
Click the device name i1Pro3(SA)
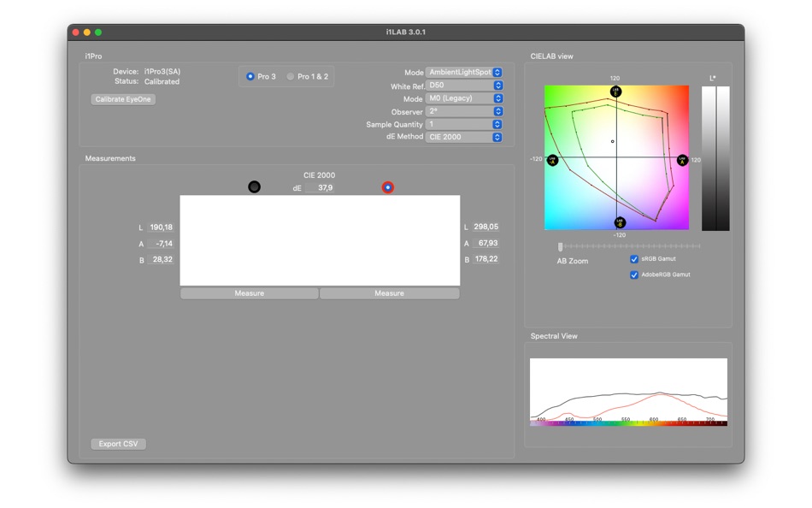pos(162,72)
